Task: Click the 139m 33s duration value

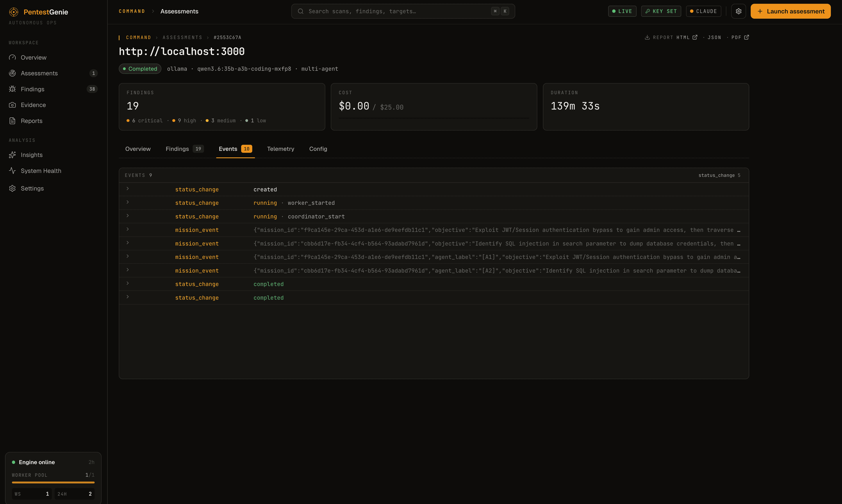Action: click(575, 106)
